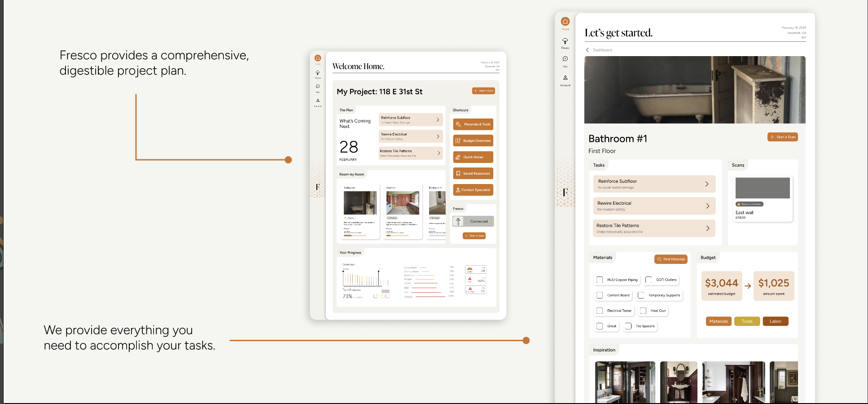
Task: Expand Reinforce Subfloor chevron in Bathroom Tasks
Action: point(707,184)
